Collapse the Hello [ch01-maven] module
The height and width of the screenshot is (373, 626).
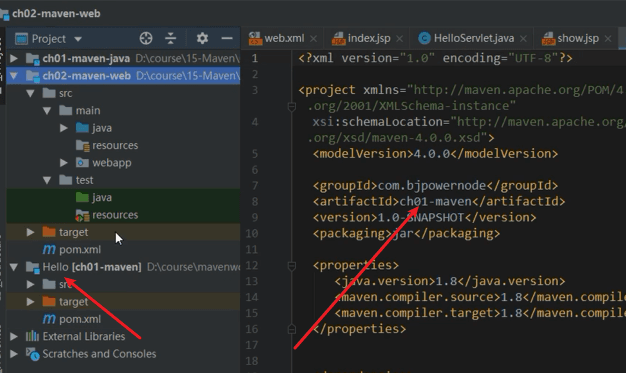pyautogui.click(x=14, y=267)
